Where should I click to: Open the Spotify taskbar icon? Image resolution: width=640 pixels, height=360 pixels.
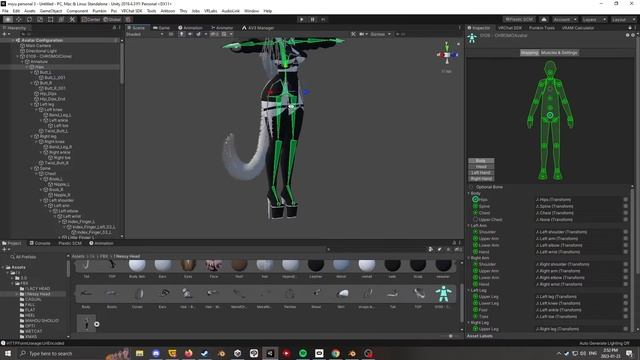(x=303, y=353)
